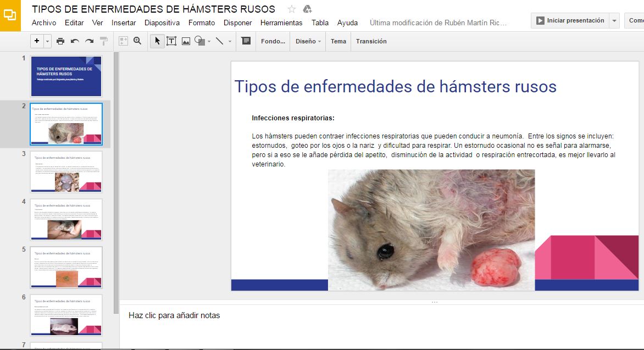This screenshot has height=350, width=644.
Task: Click the shapes tool icon
Action: point(199,41)
